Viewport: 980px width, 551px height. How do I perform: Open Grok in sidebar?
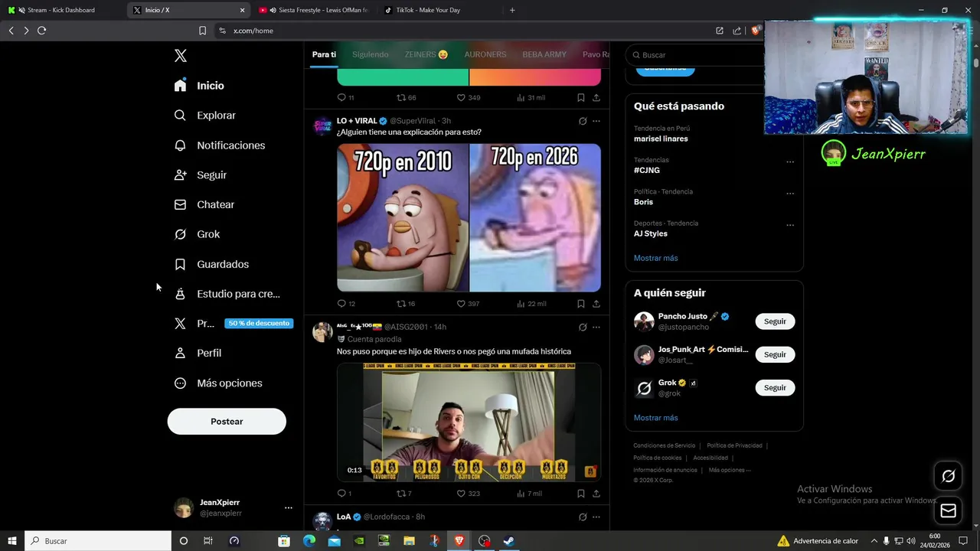pyautogui.click(x=196, y=234)
